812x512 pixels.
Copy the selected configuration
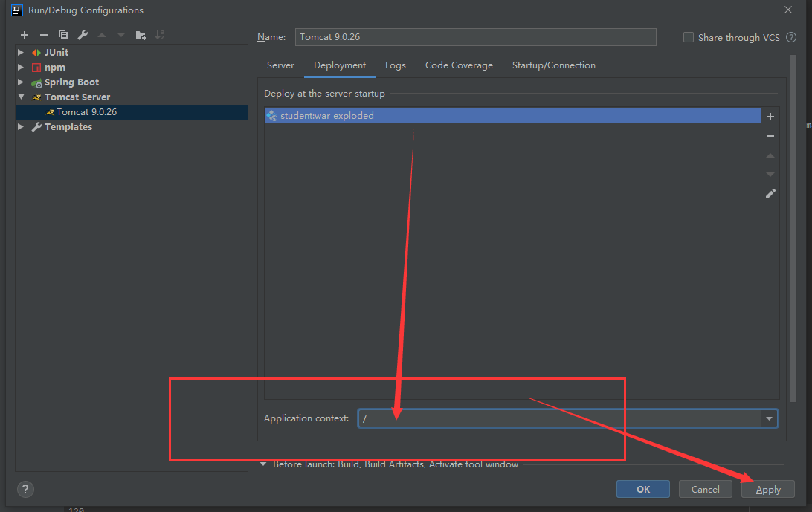pos(63,35)
